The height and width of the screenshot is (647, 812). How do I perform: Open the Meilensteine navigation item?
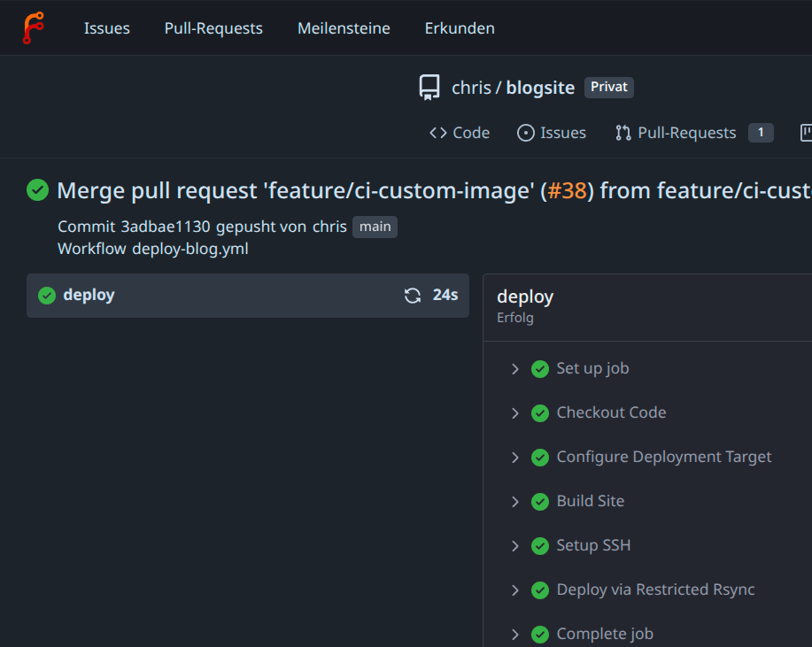coord(344,27)
